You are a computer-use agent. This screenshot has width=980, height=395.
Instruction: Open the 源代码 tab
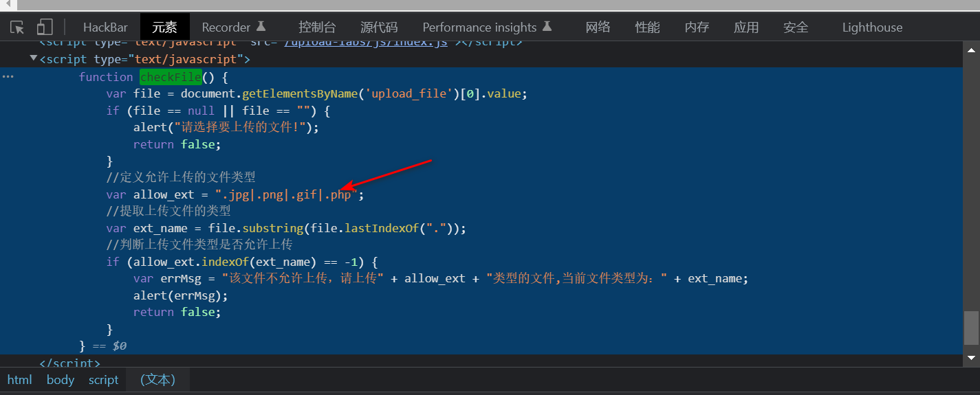tap(379, 27)
